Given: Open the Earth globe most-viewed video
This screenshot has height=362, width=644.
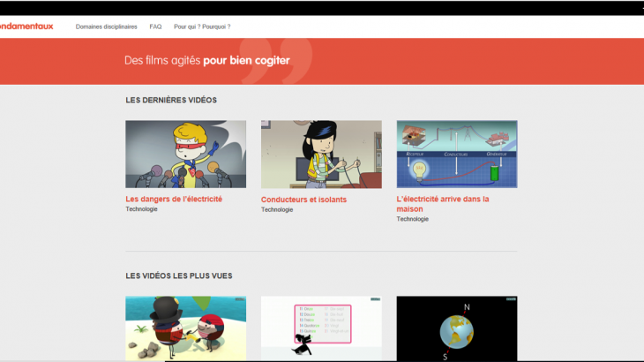Looking at the screenshot, I should coord(457,328).
